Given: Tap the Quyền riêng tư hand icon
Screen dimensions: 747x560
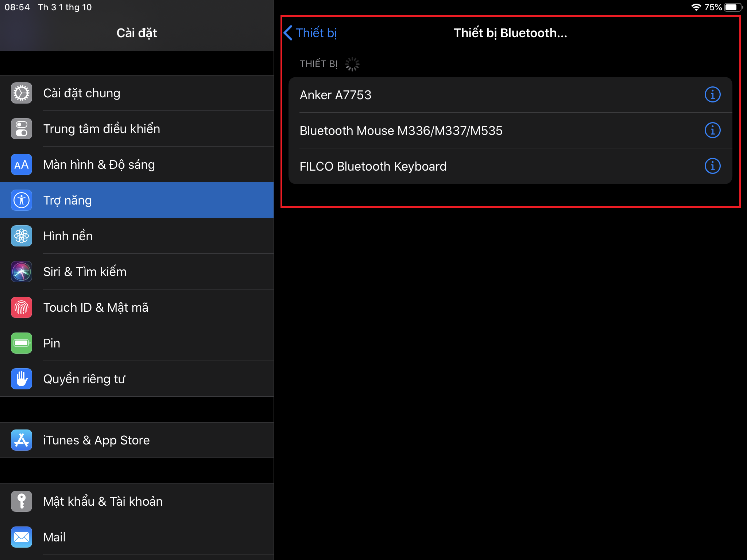Looking at the screenshot, I should click(22, 379).
